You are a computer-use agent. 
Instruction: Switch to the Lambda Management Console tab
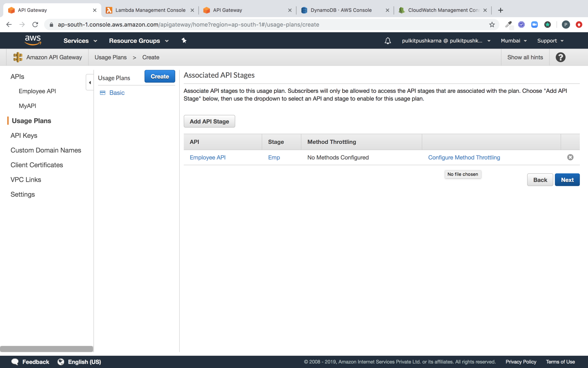pos(150,10)
